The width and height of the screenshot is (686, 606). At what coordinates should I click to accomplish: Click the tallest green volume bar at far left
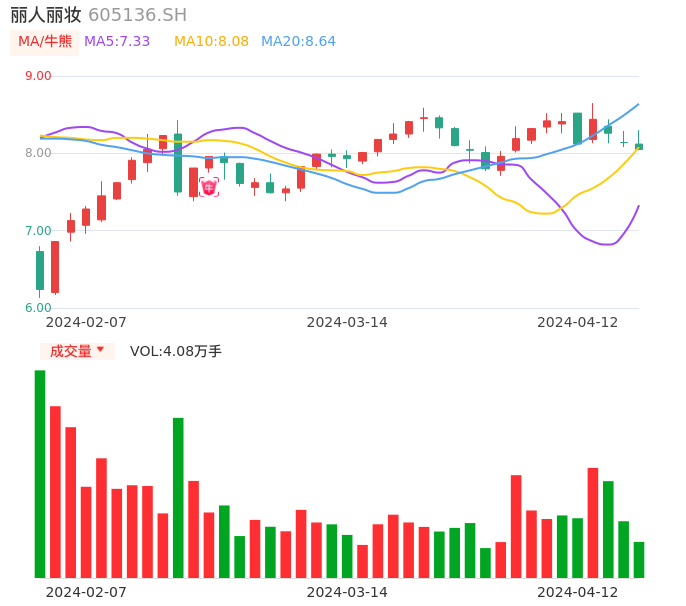[x=40, y=474]
